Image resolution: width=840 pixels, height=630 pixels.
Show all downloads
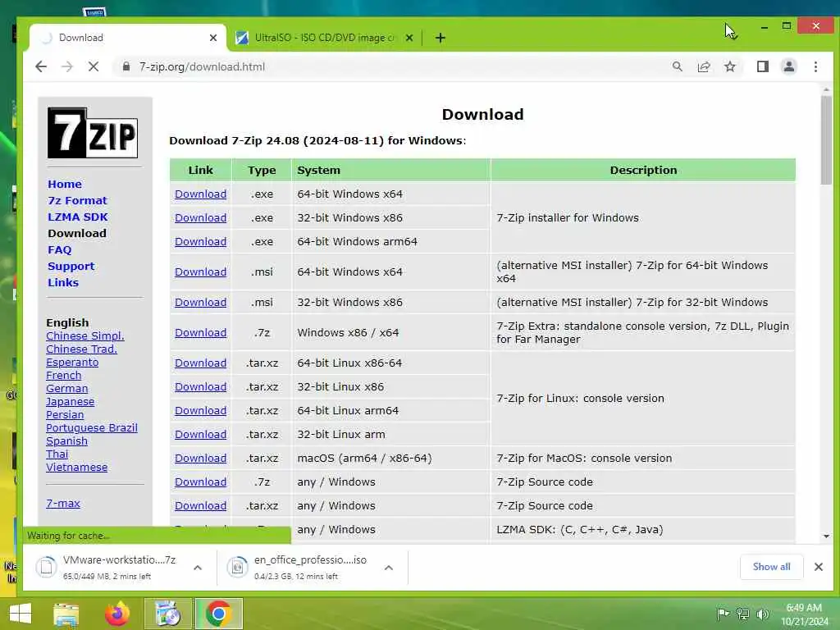(771, 567)
